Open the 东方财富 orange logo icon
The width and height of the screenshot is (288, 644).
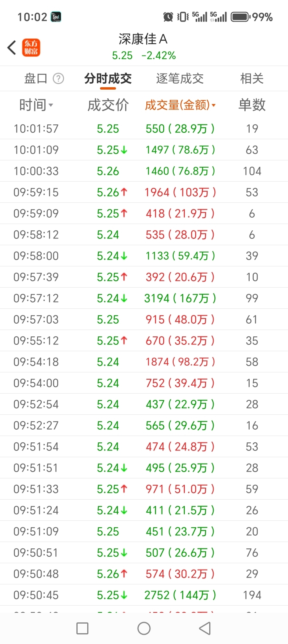tap(31, 48)
